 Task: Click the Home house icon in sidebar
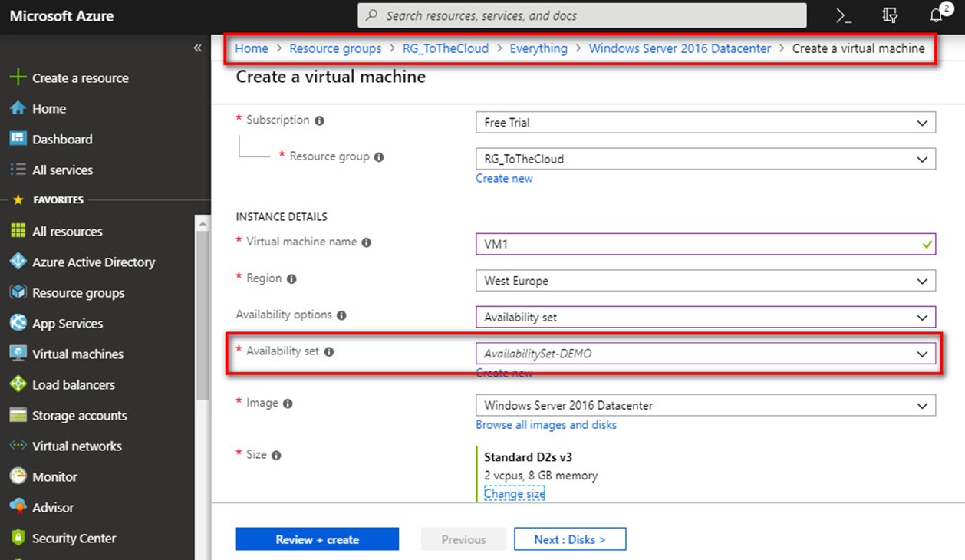pos(18,108)
